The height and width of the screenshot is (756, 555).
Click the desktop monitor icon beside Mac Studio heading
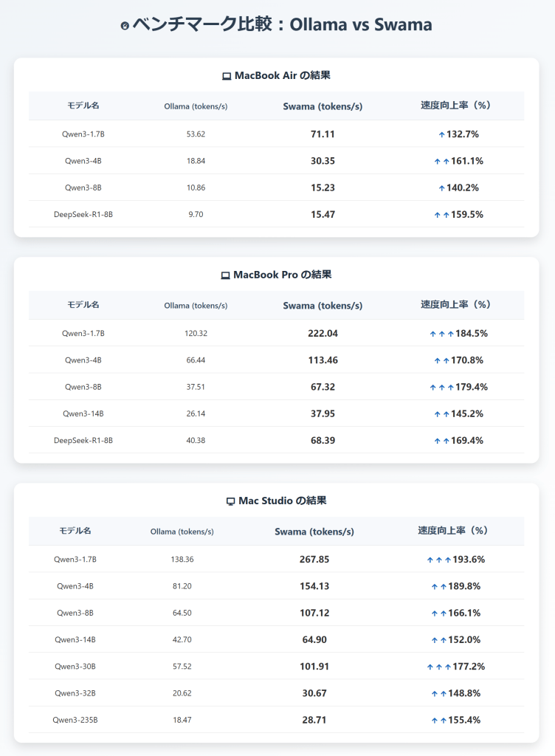[x=231, y=501]
